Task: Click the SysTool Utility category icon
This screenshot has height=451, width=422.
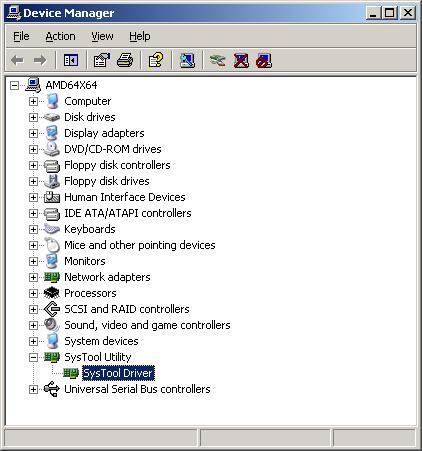Action: coord(52,357)
